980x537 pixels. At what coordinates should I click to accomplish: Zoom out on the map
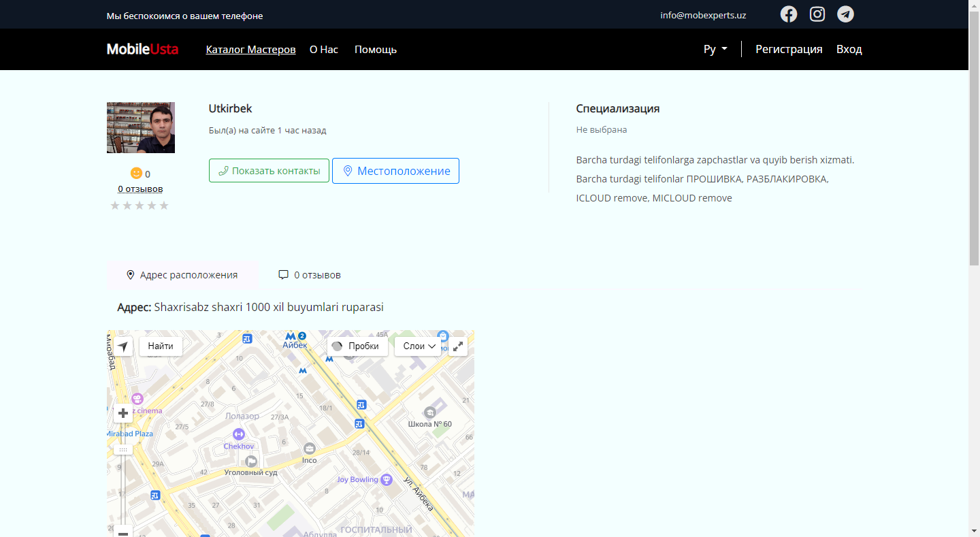(x=123, y=533)
